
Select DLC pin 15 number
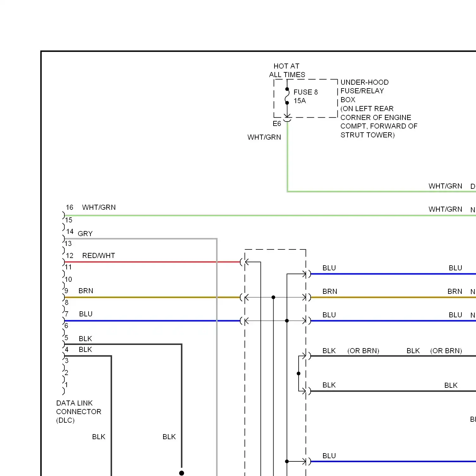tap(69, 220)
